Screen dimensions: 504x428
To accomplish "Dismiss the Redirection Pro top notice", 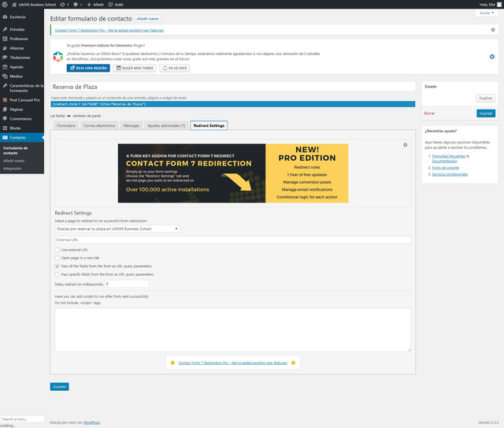I will (x=493, y=30).
